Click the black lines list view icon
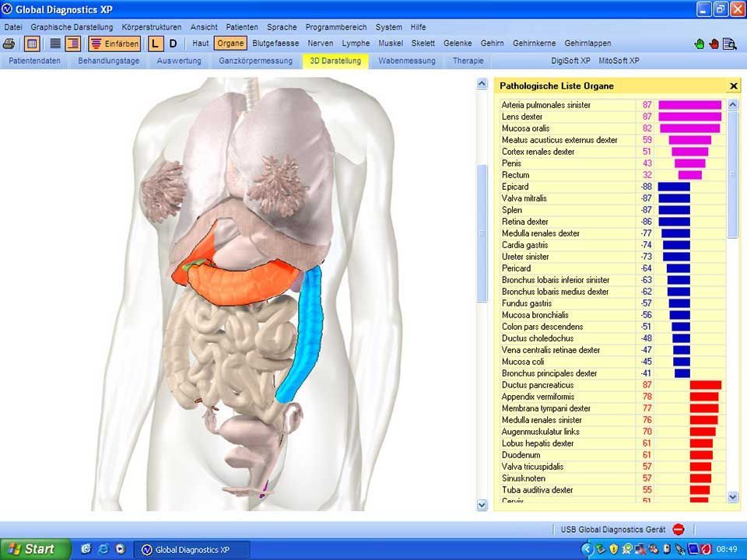The height and width of the screenshot is (560, 747). click(55, 44)
